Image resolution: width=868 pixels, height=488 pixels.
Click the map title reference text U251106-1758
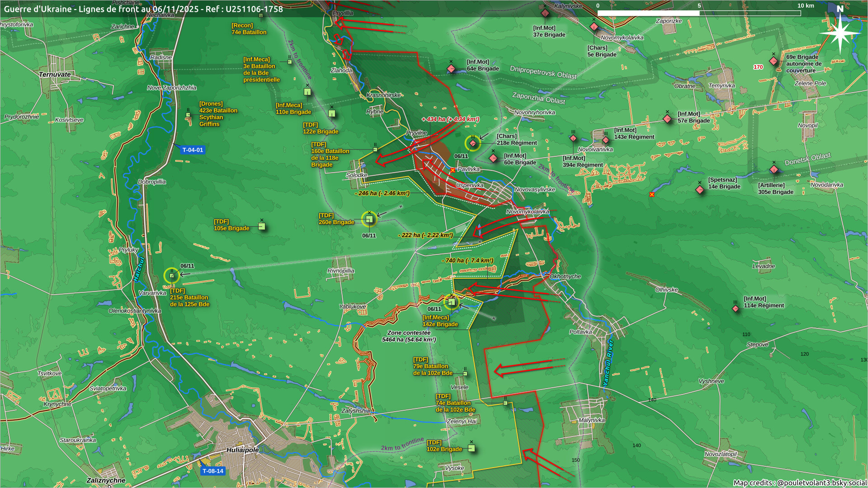coord(254,9)
